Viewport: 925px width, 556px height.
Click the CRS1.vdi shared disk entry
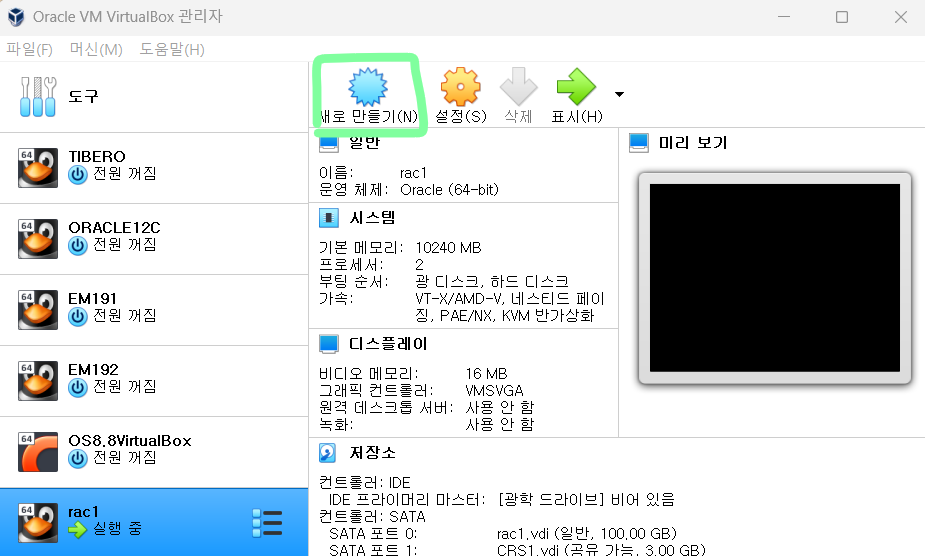(x=601, y=550)
